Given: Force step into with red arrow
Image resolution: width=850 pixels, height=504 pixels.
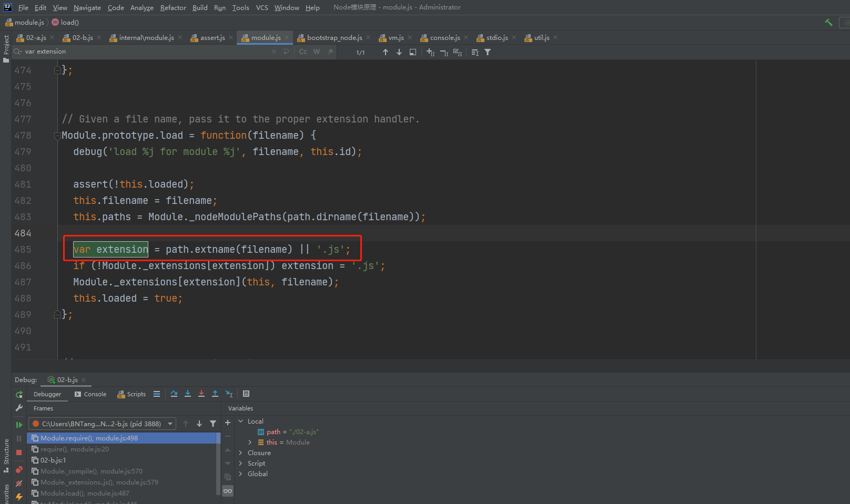Looking at the screenshot, I should pyautogui.click(x=201, y=394).
